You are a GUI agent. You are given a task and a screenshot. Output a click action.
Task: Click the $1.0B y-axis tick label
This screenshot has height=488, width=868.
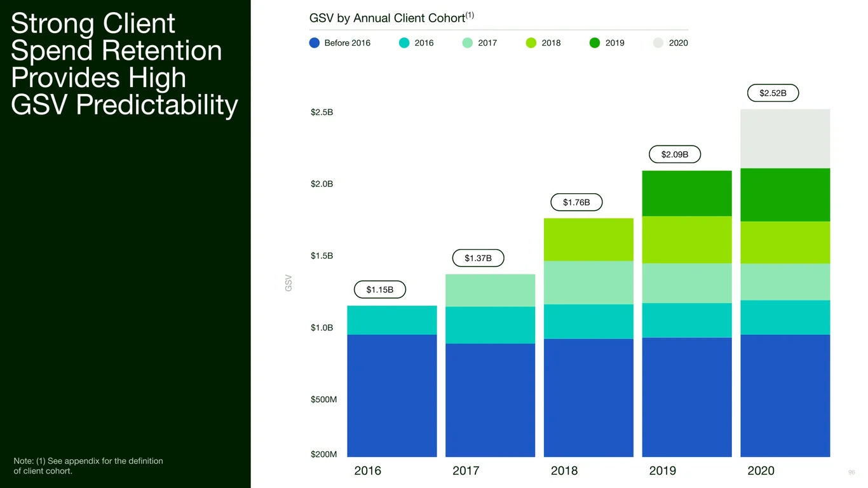[322, 328]
